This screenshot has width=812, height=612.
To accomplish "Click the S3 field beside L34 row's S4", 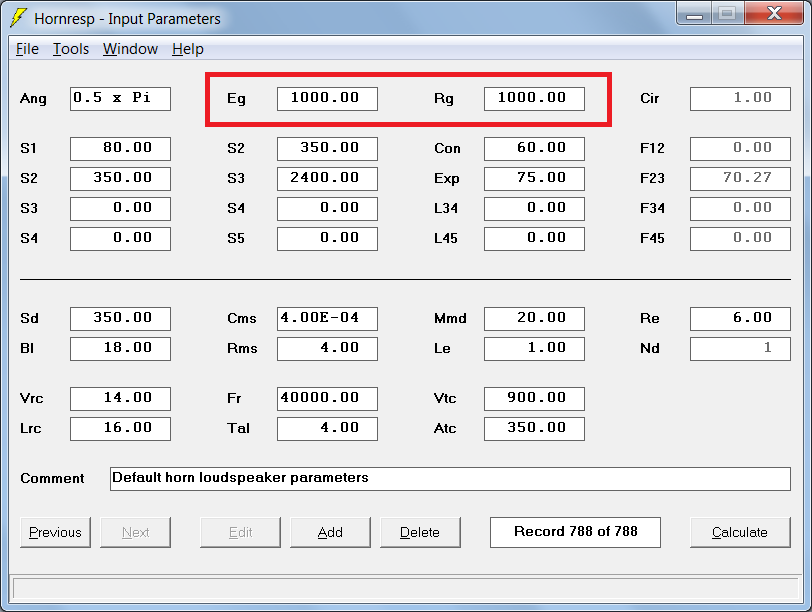I will click(120, 209).
